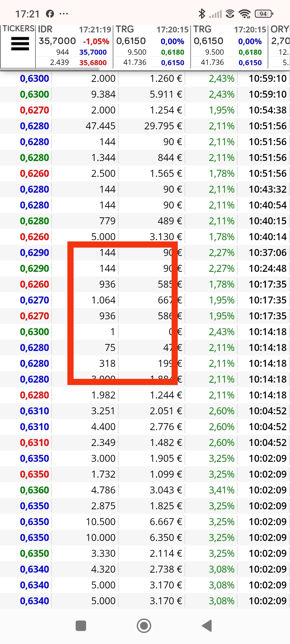290x644 pixels.
Task: Tap the 2.776 € amount cell
Action: point(166,427)
